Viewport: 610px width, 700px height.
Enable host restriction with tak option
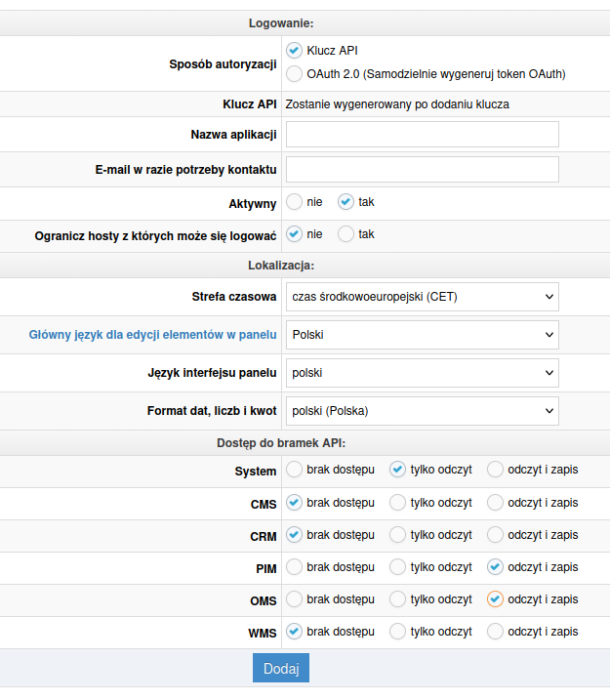(346, 234)
